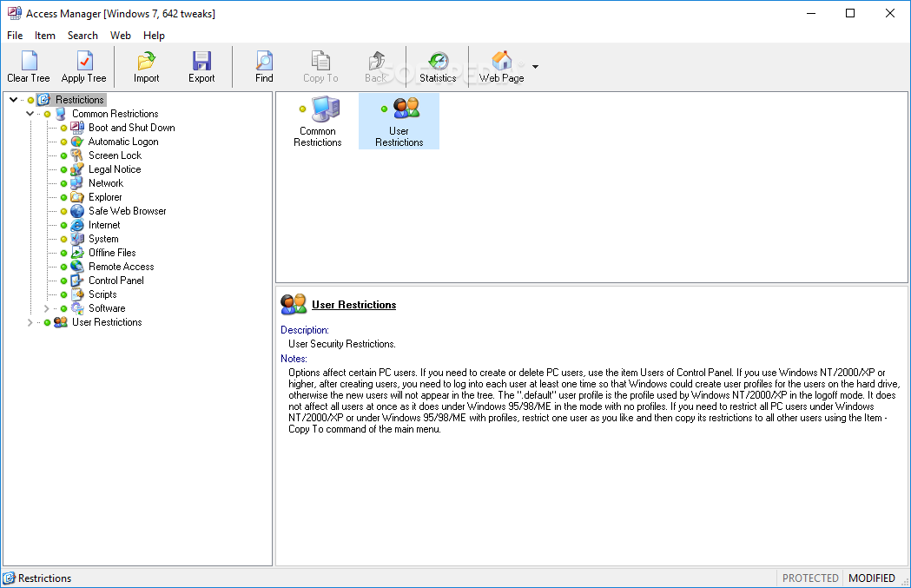Select Remote Access tree item
The width and height of the screenshot is (911, 588).
(x=121, y=267)
